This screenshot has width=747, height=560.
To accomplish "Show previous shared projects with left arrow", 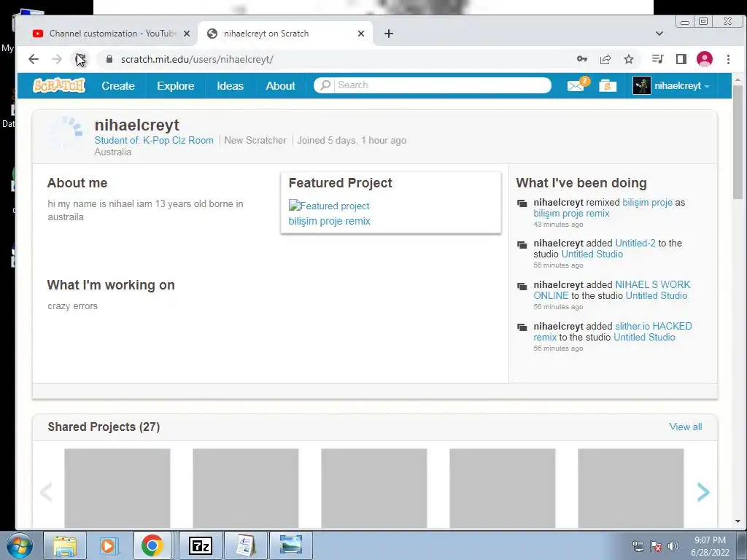I will pyautogui.click(x=46, y=492).
